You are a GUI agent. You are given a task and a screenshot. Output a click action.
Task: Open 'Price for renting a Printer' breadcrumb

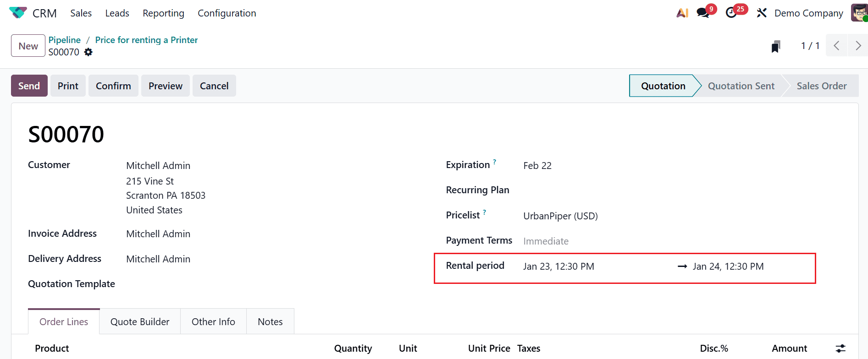pos(146,40)
